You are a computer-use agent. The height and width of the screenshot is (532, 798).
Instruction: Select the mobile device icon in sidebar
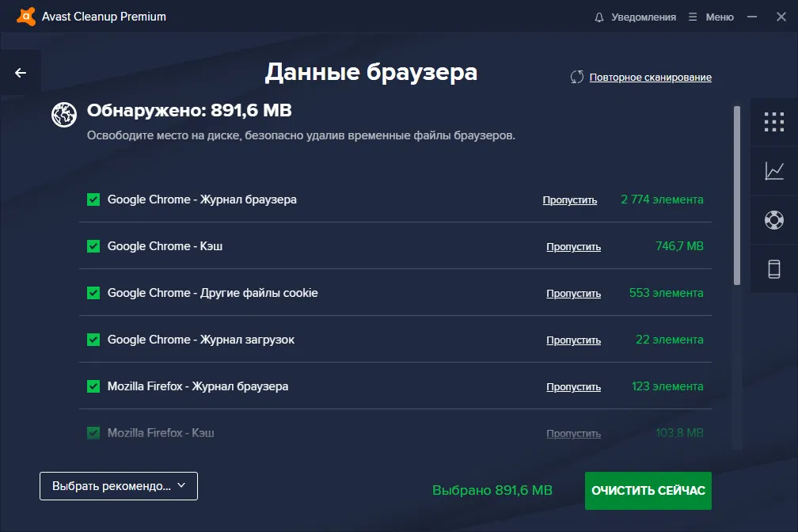[x=774, y=269]
